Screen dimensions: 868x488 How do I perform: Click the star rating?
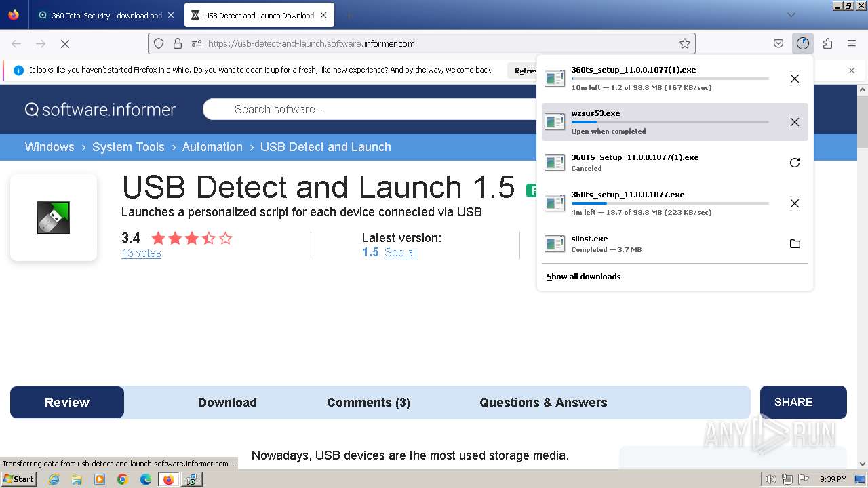click(192, 238)
